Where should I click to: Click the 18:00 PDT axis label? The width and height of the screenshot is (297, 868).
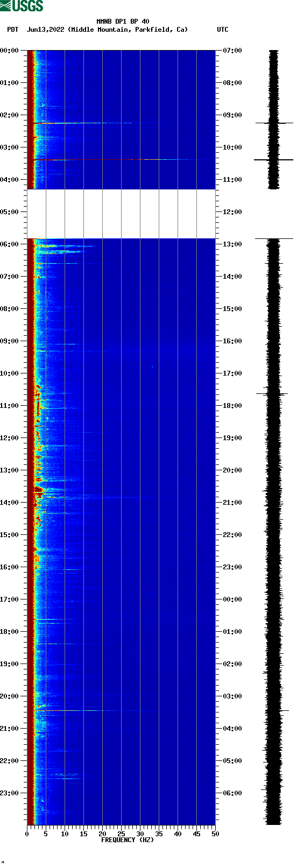[x=10, y=632]
